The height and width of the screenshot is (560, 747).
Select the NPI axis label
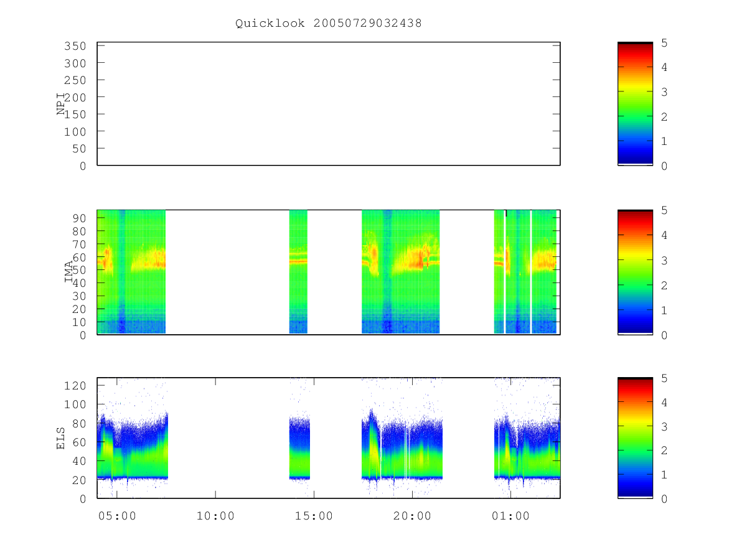tap(61, 104)
